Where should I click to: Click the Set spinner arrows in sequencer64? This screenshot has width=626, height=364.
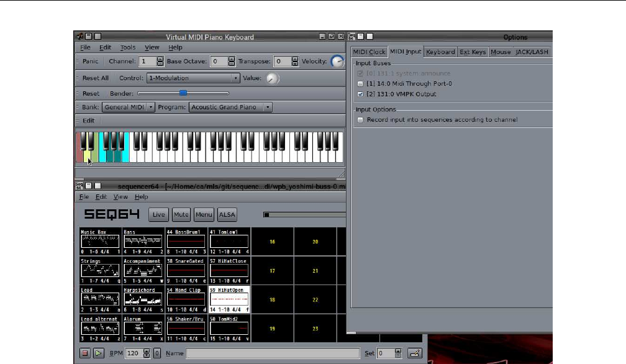(397, 353)
